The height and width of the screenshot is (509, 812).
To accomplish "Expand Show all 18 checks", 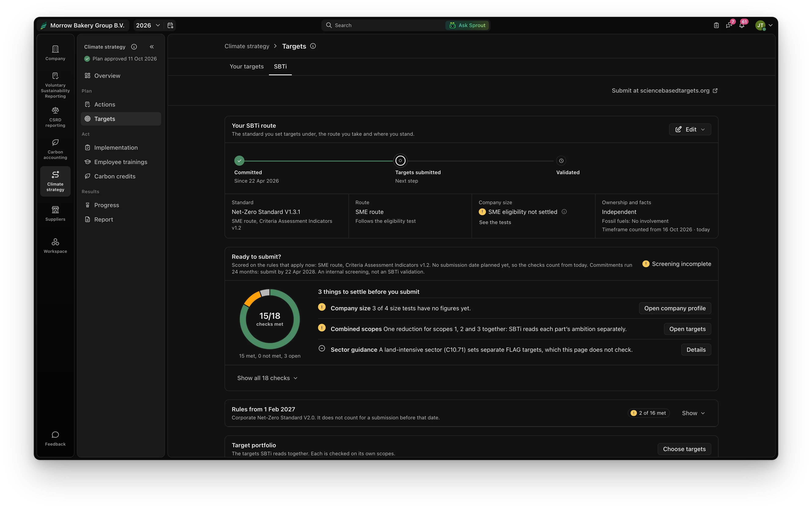I will (x=267, y=378).
